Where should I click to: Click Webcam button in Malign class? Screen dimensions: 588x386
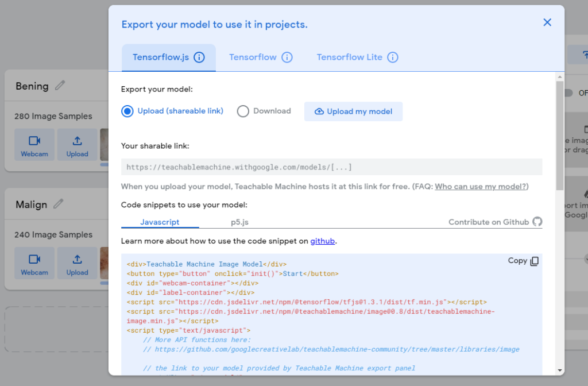tap(34, 263)
